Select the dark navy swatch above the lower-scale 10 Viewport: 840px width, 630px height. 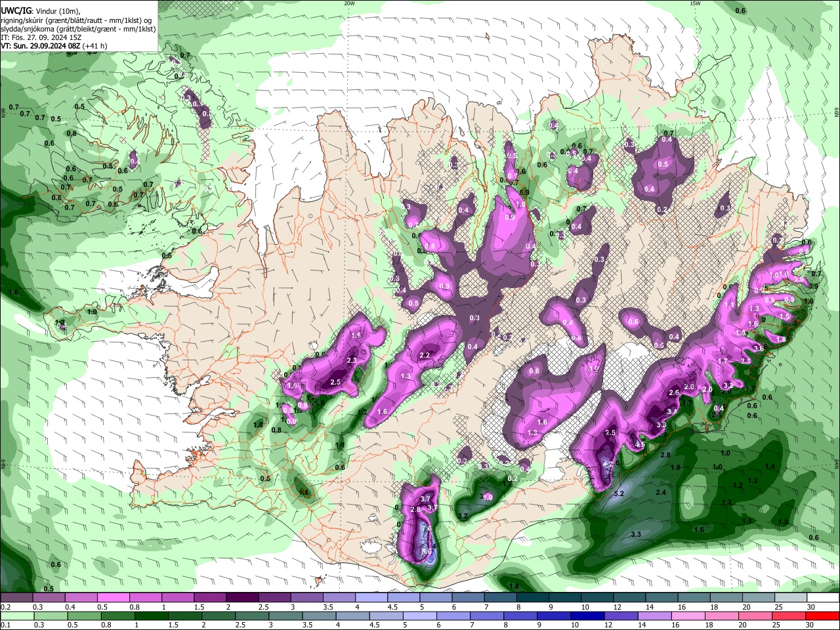point(587,616)
